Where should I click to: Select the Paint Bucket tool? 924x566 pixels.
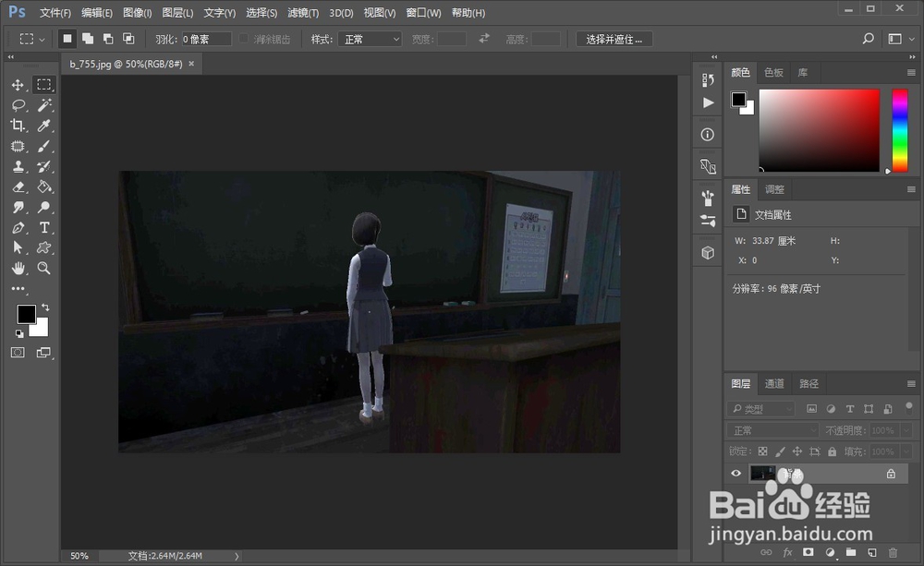(x=44, y=187)
